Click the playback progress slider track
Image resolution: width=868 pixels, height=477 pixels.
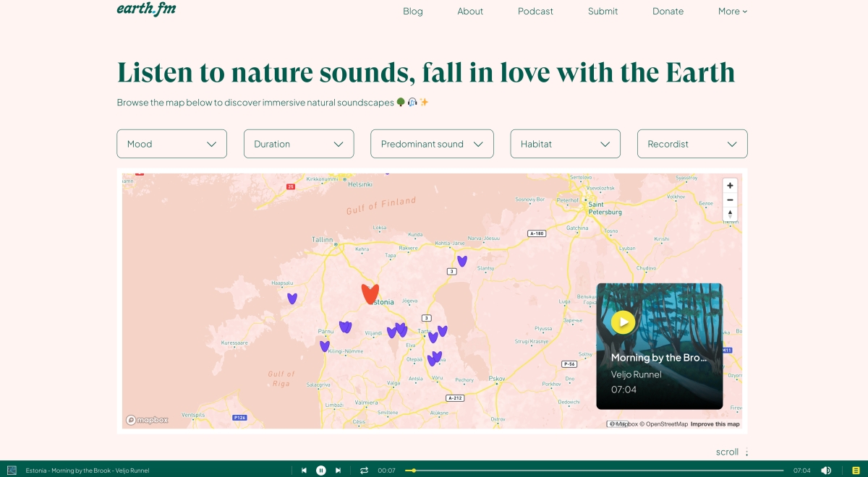(x=593, y=470)
